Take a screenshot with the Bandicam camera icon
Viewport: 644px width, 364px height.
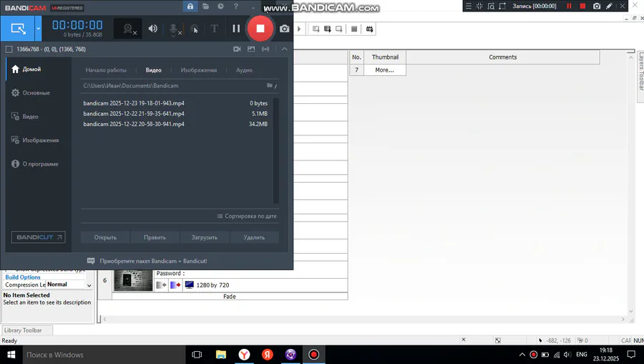[x=284, y=29]
